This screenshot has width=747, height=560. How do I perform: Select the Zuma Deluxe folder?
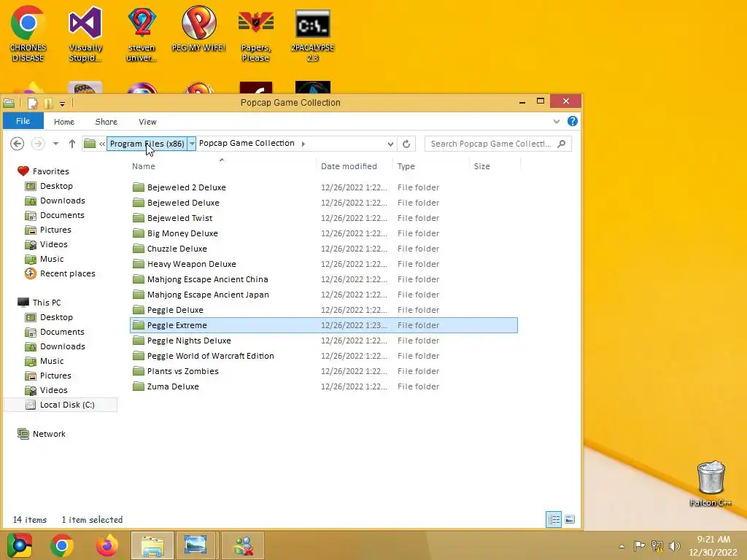click(x=324, y=386)
